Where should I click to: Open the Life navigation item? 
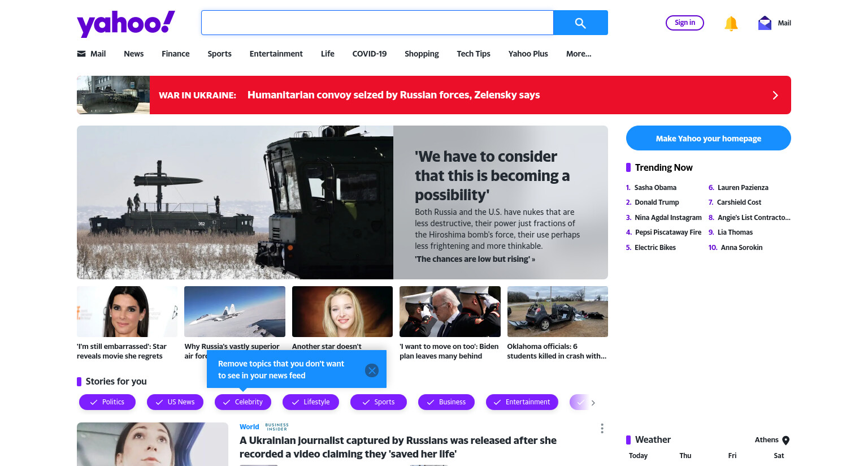(327, 54)
